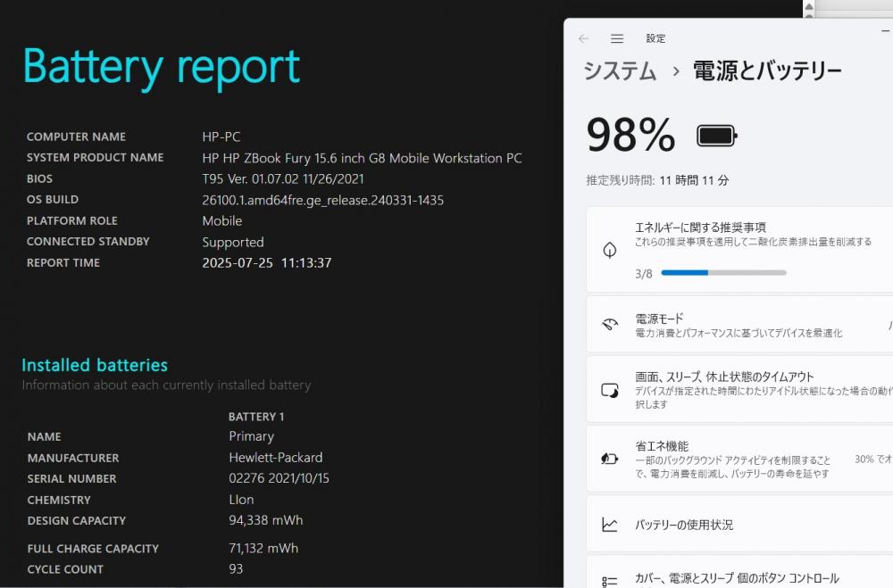Open the hamburger navigation menu in Settings
The width and height of the screenshot is (893, 588).
click(617, 38)
